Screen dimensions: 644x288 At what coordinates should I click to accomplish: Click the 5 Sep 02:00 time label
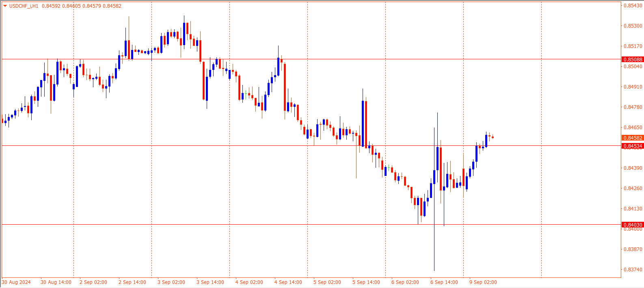[x=327, y=282]
